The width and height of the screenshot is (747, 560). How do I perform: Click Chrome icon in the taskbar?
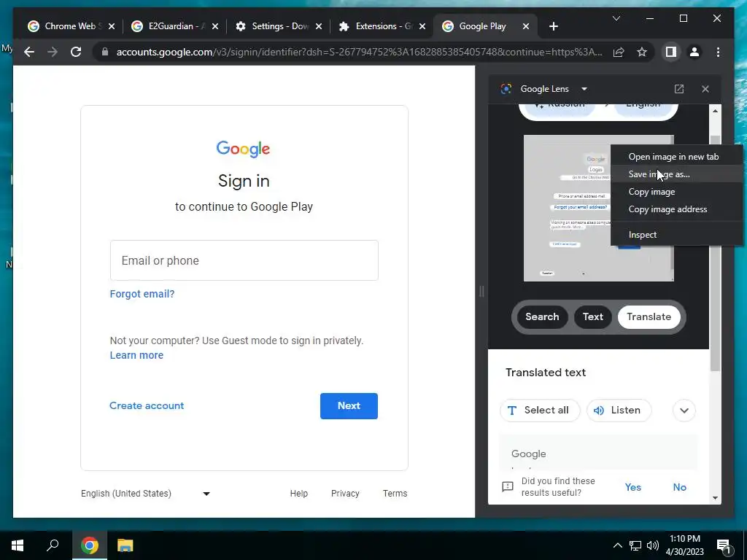[89, 545]
